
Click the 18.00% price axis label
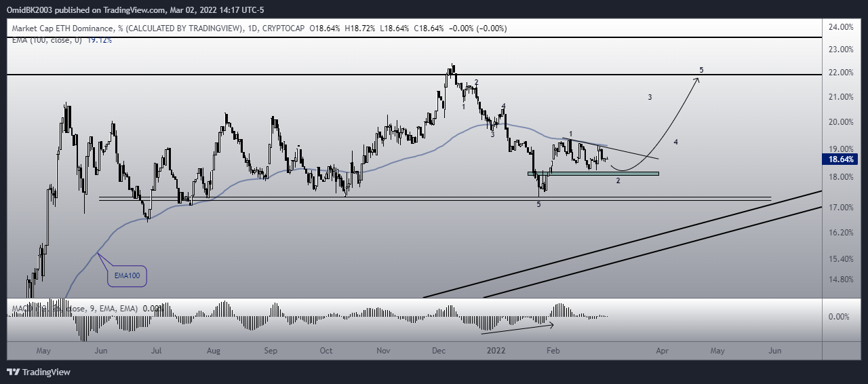[x=842, y=177]
